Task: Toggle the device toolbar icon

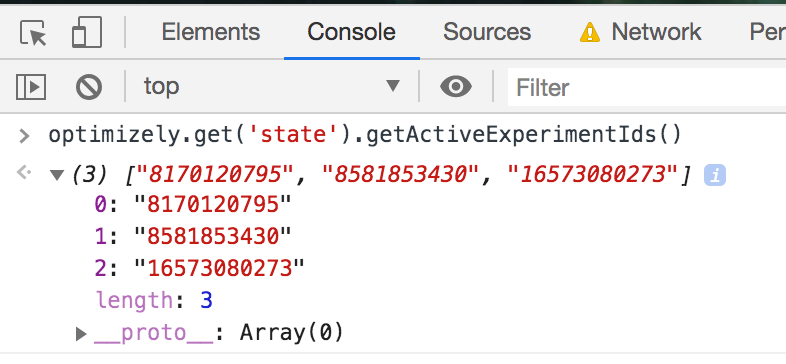Action: point(87,32)
